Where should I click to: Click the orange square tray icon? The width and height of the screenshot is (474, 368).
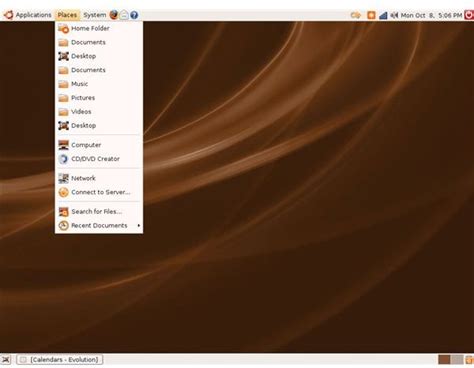(371, 15)
